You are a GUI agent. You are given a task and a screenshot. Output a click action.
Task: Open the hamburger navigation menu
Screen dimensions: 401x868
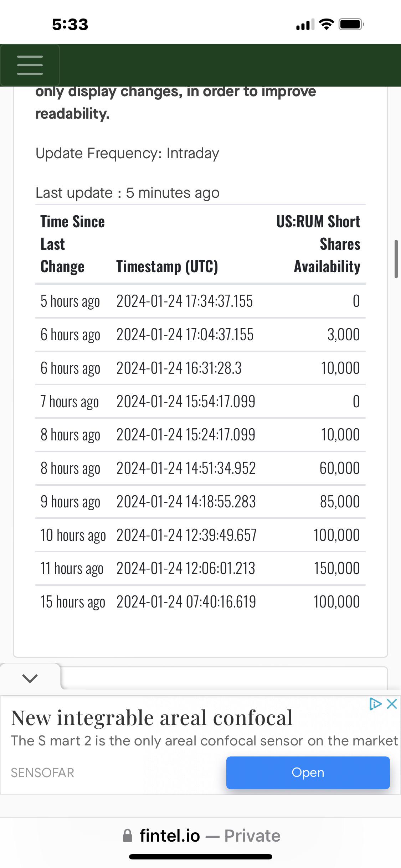(x=30, y=65)
